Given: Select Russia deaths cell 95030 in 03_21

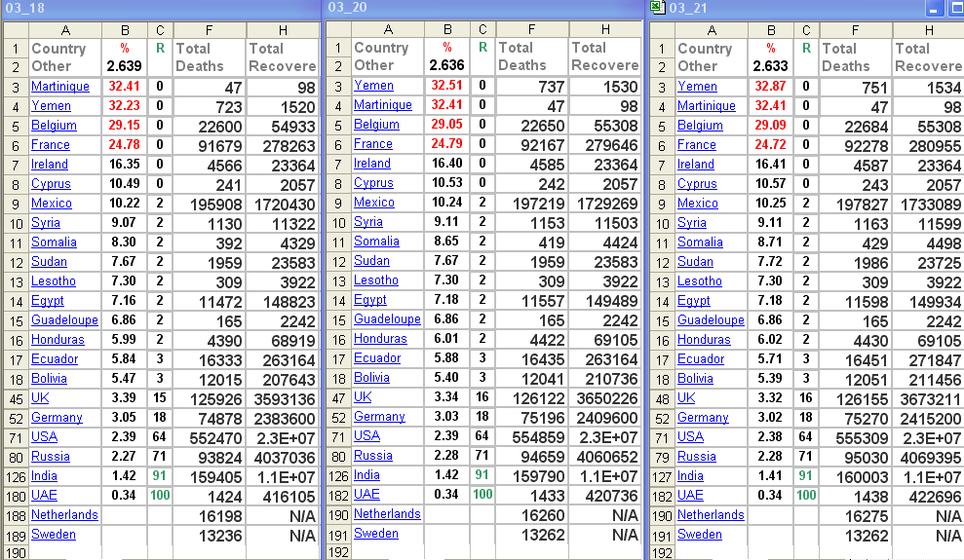Looking at the screenshot, I should pos(855,457).
